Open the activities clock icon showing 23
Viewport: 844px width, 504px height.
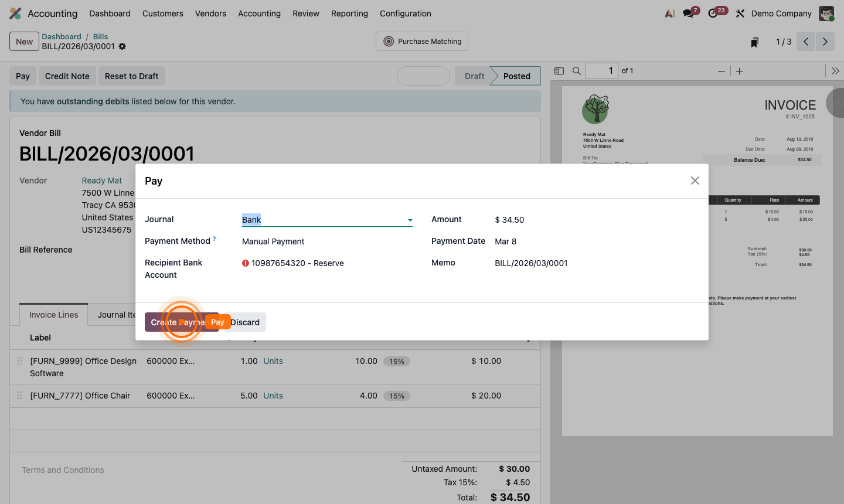click(x=712, y=13)
